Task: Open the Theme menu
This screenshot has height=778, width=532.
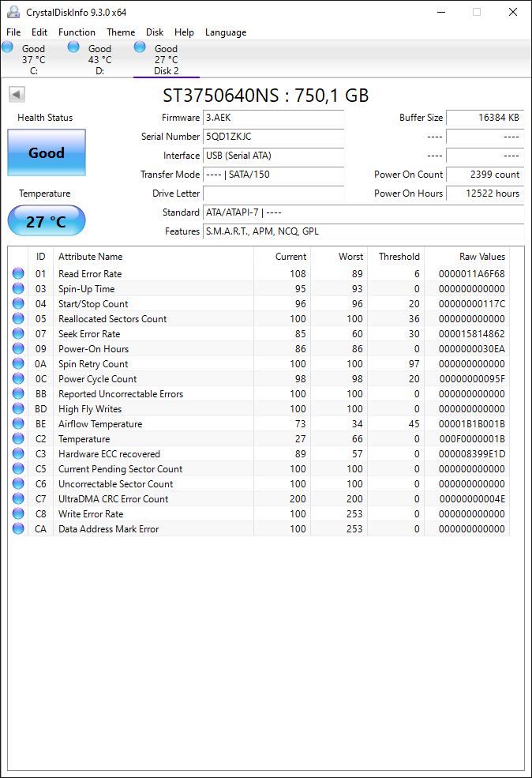Action: 121,32
